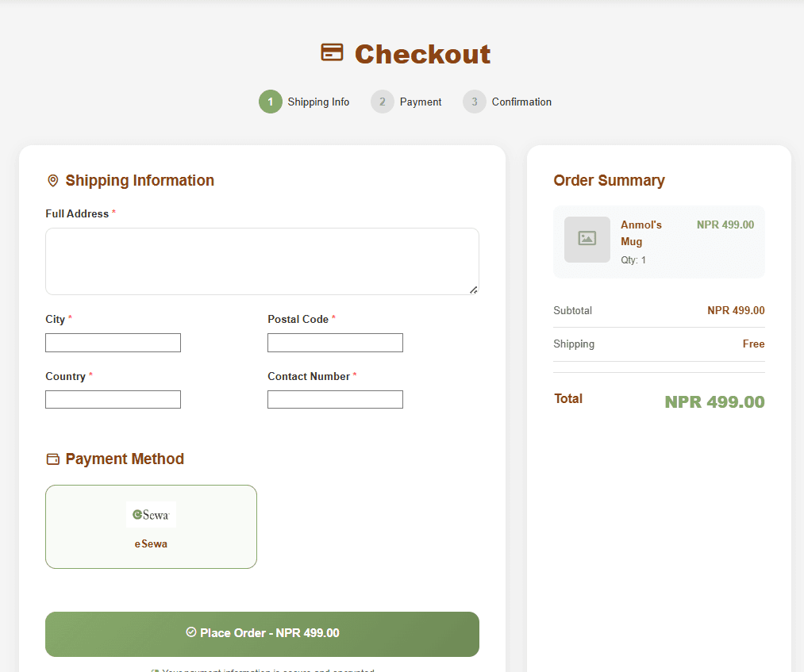The width and height of the screenshot is (804, 672).
Task: Click the wallet icon next to Payment Method
Action: (x=53, y=459)
